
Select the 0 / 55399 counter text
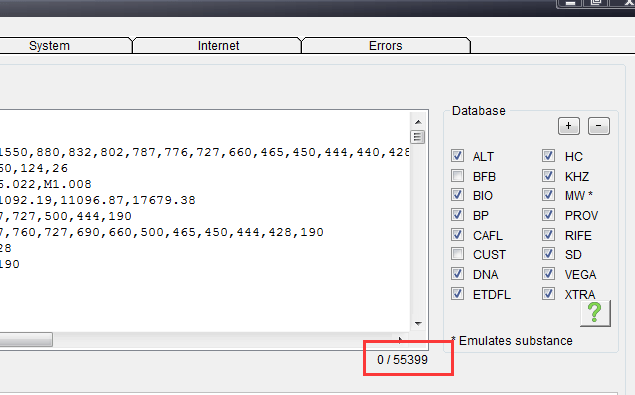click(x=402, y=360)
